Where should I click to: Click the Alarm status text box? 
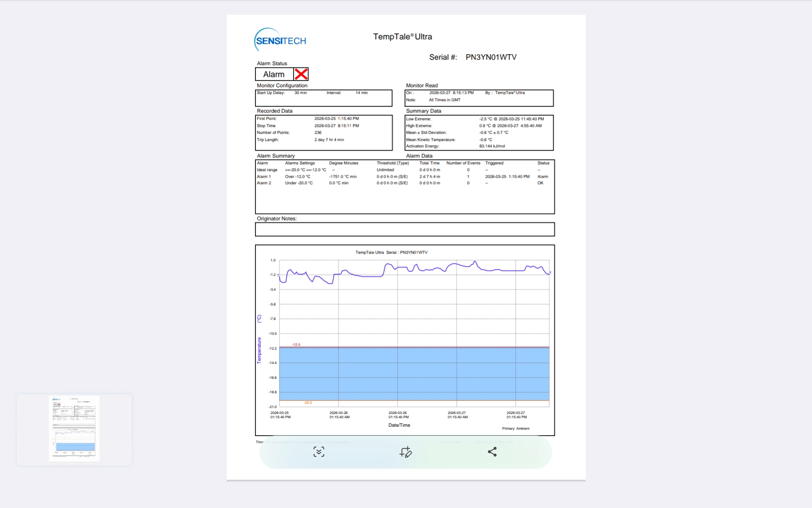tap(274, 75)
